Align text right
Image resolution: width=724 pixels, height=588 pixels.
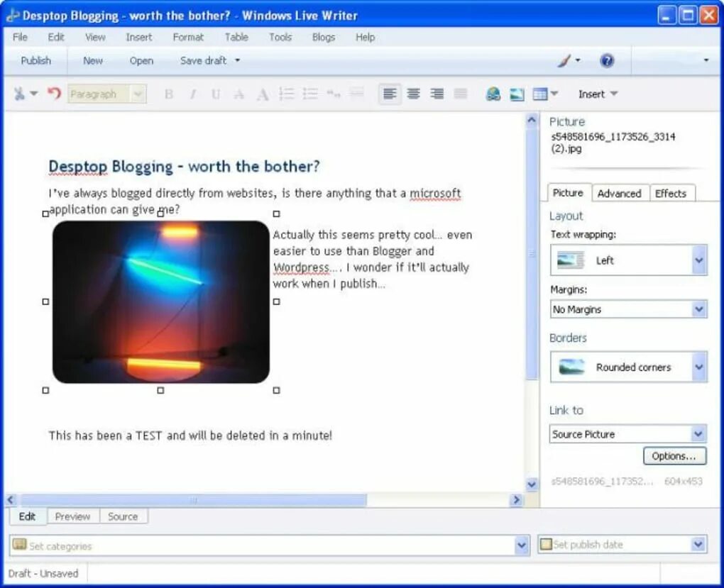(x=437, y=94)
